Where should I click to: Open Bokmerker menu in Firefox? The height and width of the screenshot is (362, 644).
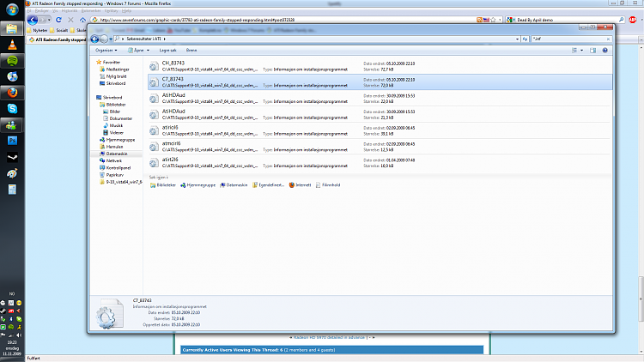click(91, 10)
